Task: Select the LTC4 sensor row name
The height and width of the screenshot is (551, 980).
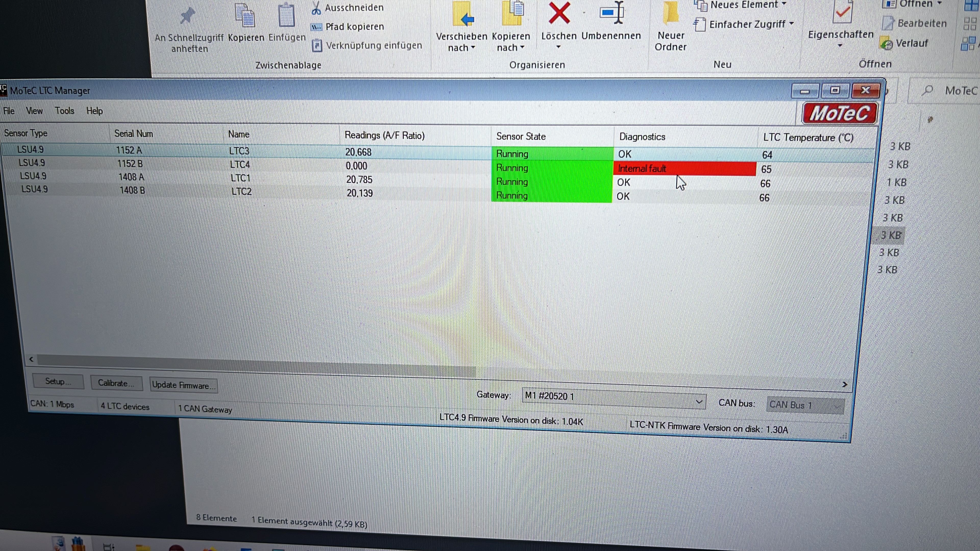Action: (x=240, y=165)
